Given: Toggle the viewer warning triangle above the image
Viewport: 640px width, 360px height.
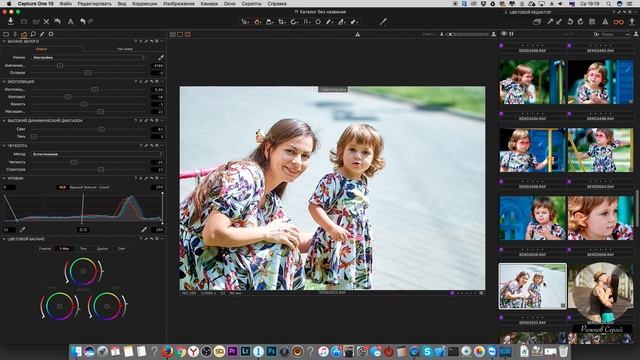Looking at the screenshot, I should (x=358, y=35).
